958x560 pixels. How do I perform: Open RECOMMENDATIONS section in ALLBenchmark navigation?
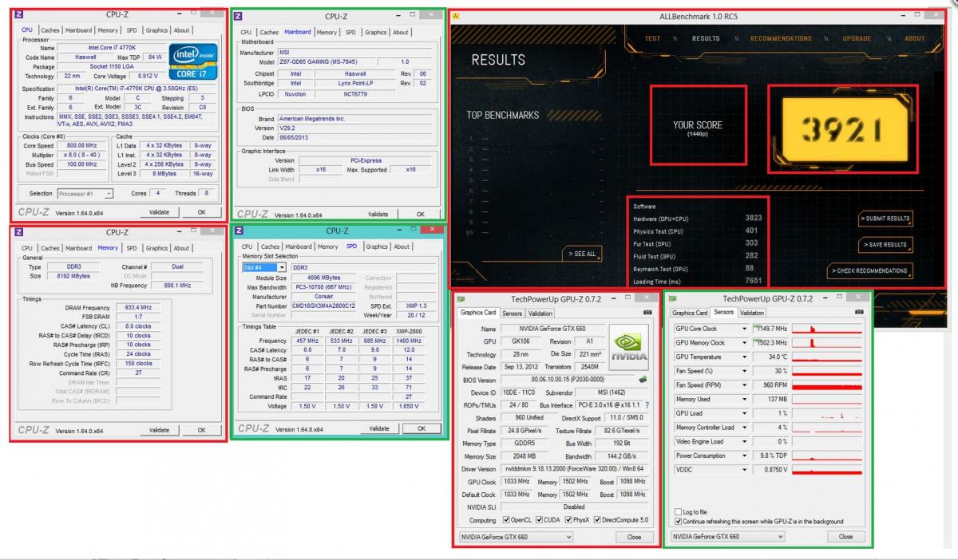pos(781,38)
